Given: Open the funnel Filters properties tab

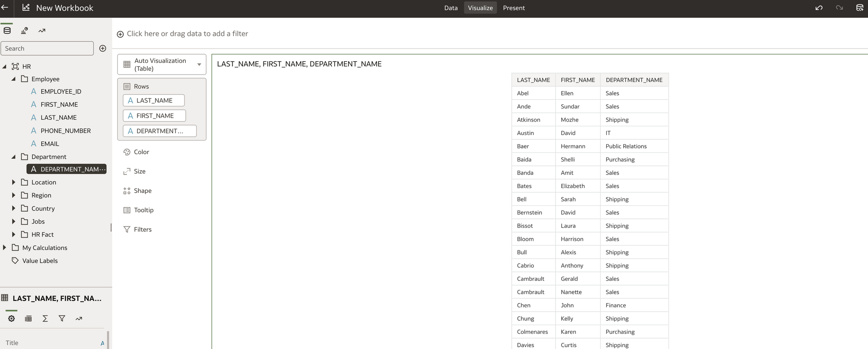Looking at the screenshot, I should click(x=62, y=319).
